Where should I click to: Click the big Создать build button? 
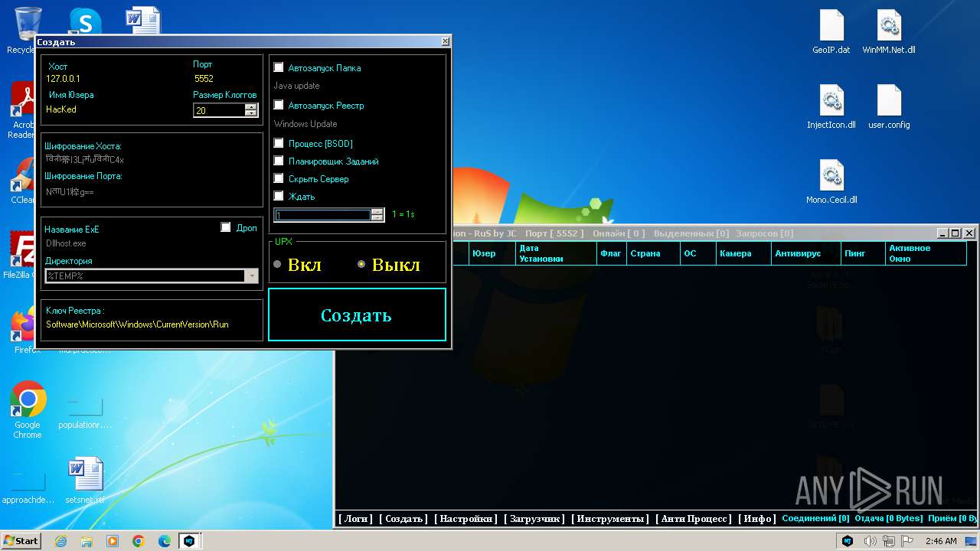coord(357,315)
